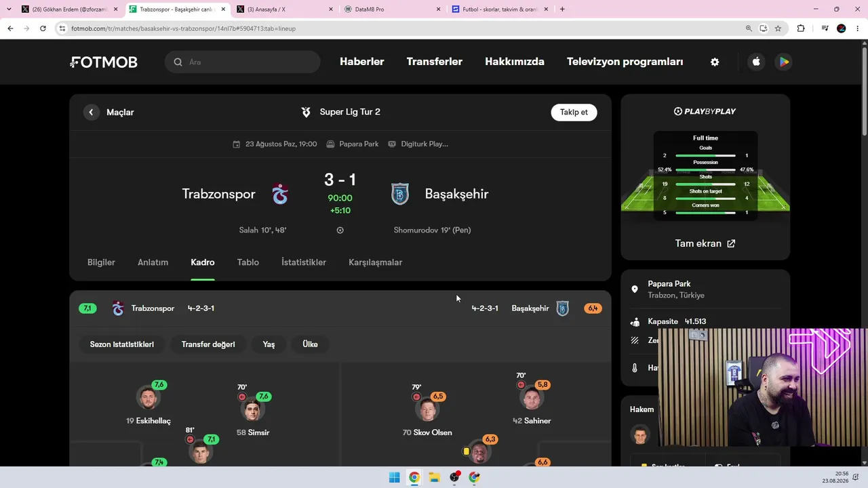Toggle the Ülke filter chip

[x=310, y=344]
